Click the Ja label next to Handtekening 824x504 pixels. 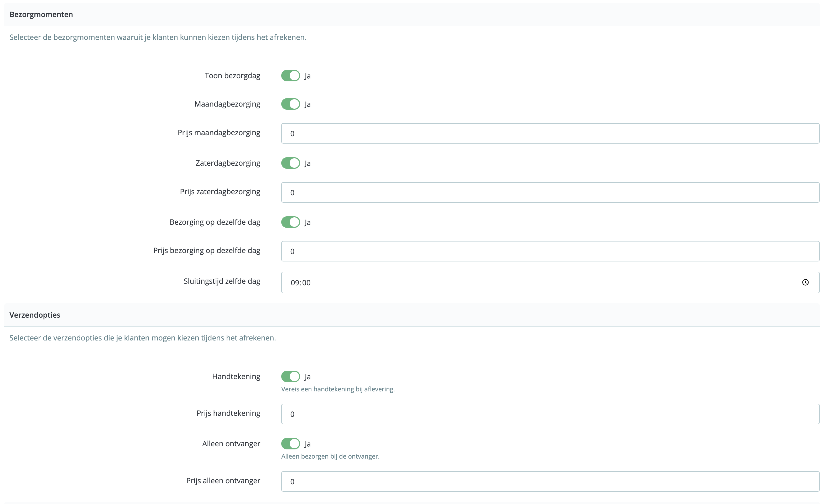pos(308,376)
